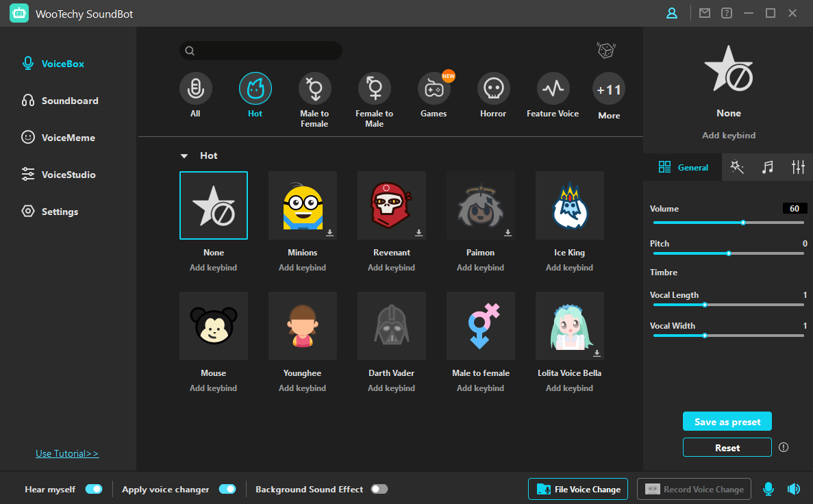Choose the Male to Female category
Image resolution: width=813 pixels, height=504 pixels.
(x=314, y=88)
